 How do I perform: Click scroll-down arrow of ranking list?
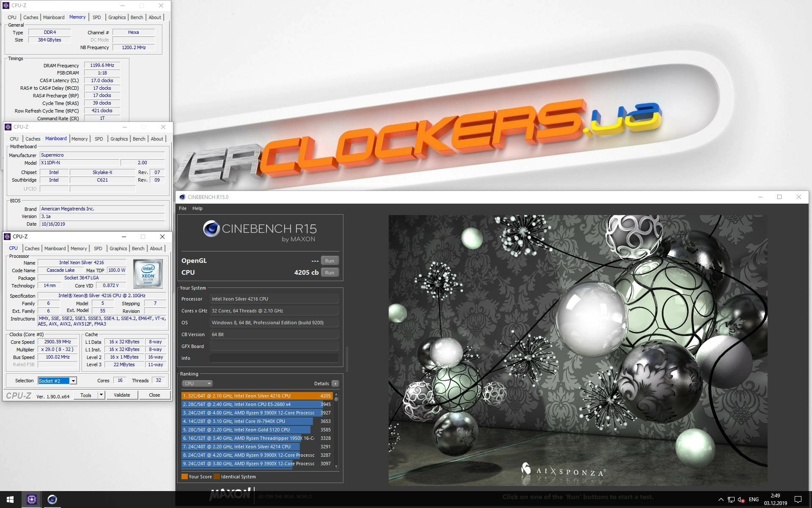[336, 467]
